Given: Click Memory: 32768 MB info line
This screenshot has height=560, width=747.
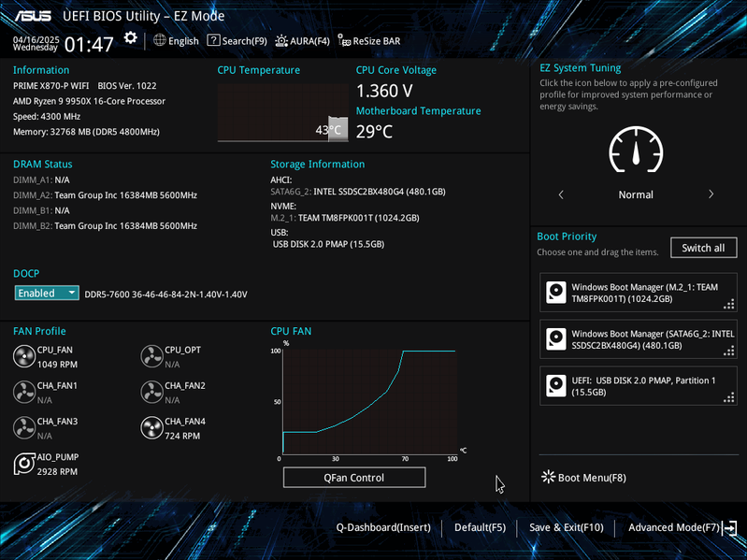Looking at the screenshot, I should [86, 132].
